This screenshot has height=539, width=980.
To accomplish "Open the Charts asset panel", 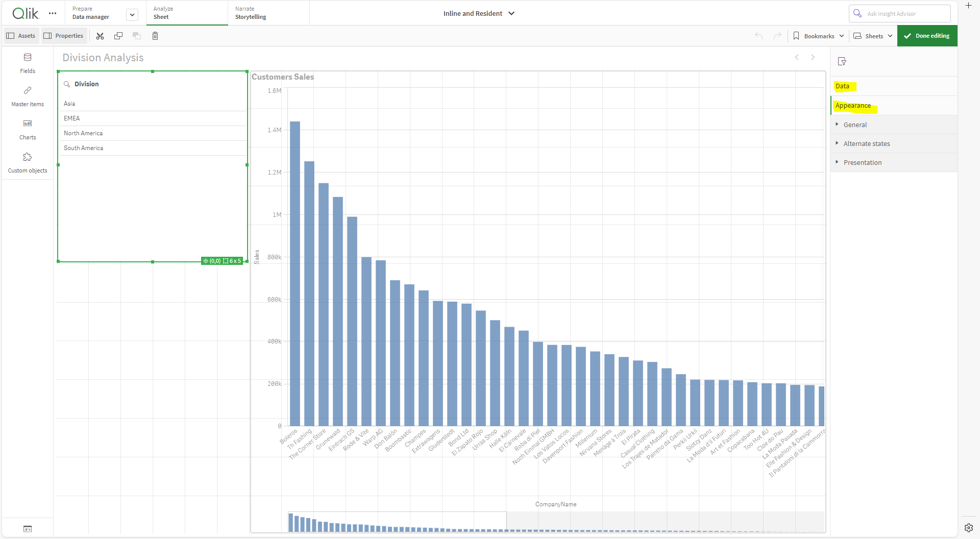I will (28, 130).
